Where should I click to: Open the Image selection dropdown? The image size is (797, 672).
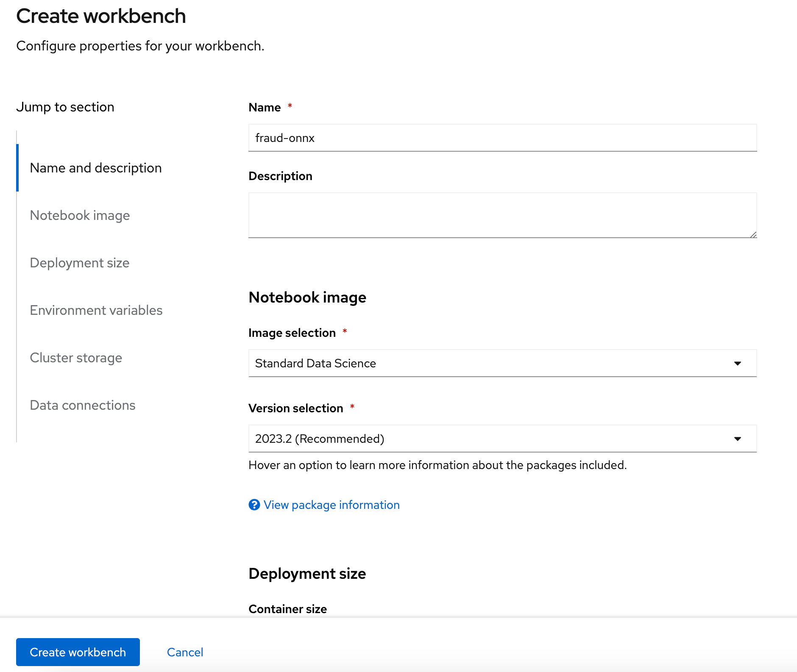[502, 363]
